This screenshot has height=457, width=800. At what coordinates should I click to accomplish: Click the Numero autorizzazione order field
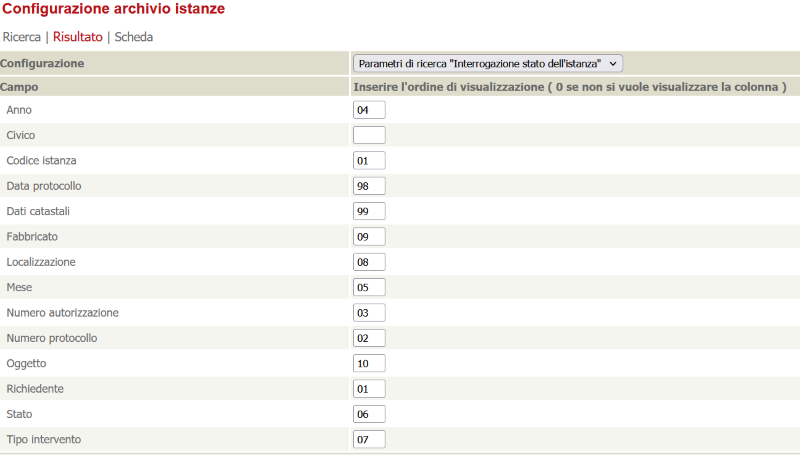tap(369, 313)
